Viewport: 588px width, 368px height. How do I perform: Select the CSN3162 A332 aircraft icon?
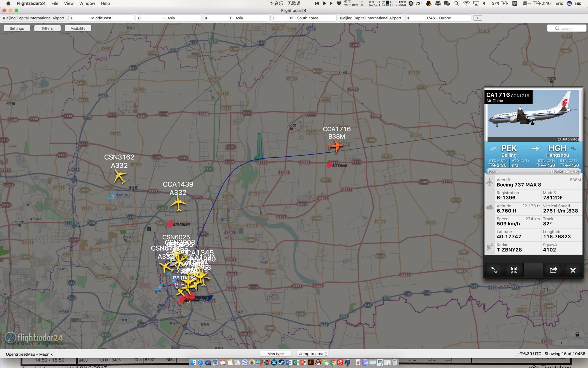(x=120, y=176)
